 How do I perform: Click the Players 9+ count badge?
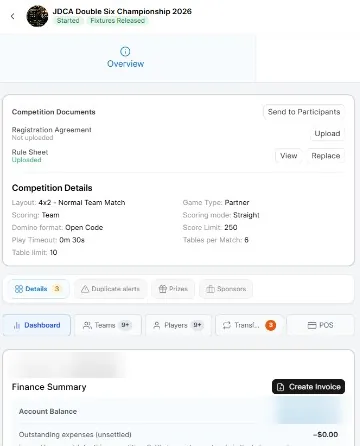click(197, 325)
